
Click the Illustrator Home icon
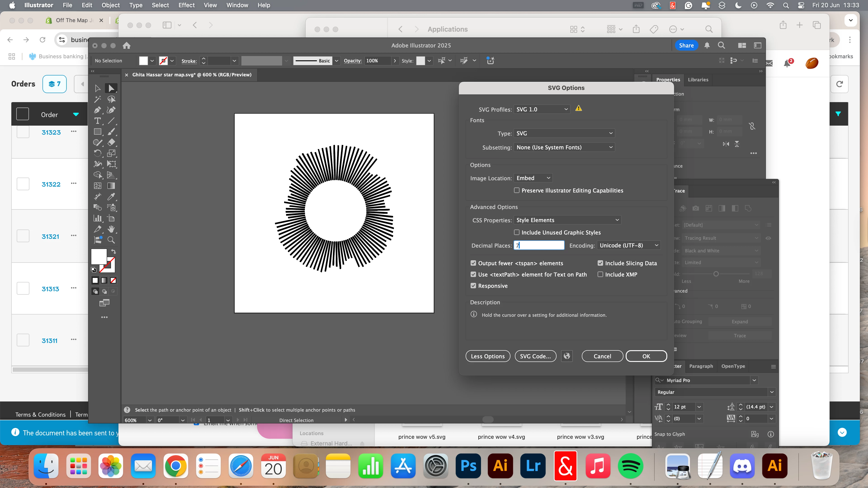[x=126, y=45]
